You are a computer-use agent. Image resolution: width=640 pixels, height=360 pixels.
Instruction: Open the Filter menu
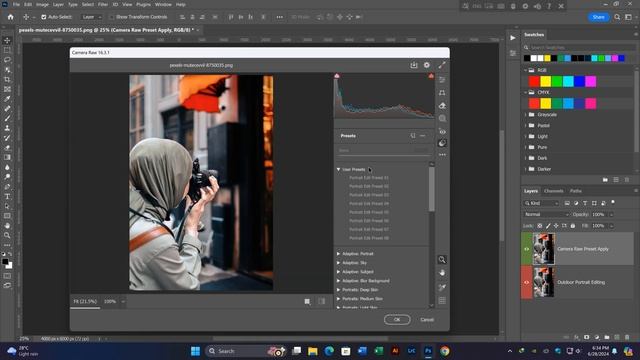click(102, 4)
